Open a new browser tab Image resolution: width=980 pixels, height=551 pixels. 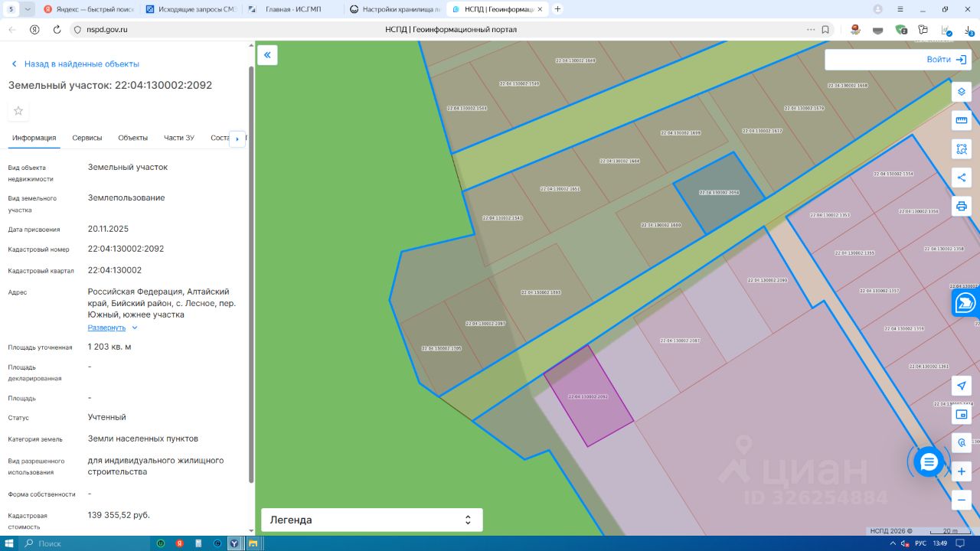[557, 9]
